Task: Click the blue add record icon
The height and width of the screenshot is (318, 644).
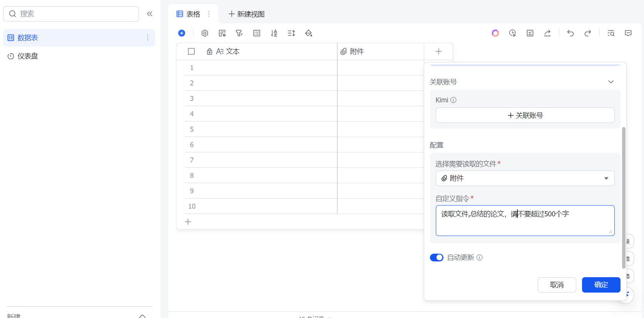Action: point(182,33)
